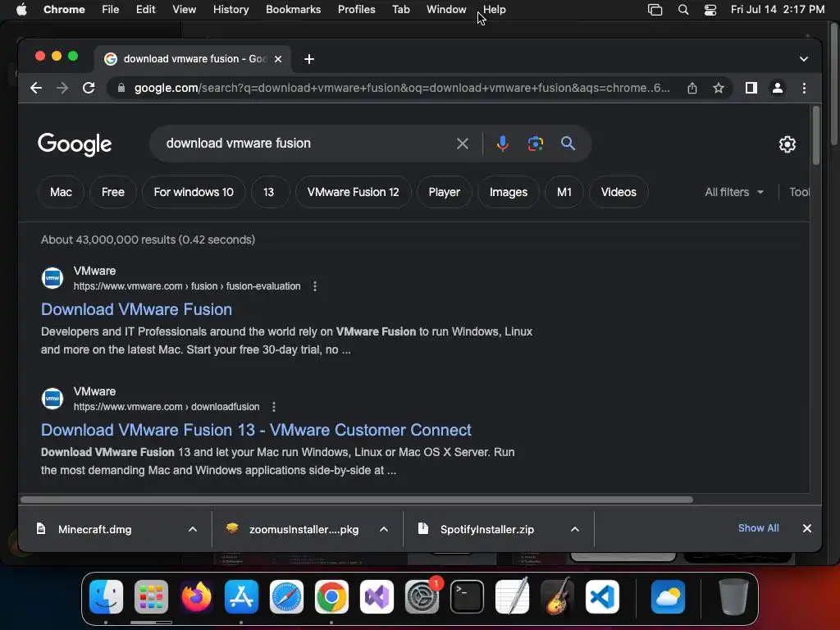This screenshot has width=840, height=630.
Task: Launch Firefox from the Dock
Action: point(196,597)
